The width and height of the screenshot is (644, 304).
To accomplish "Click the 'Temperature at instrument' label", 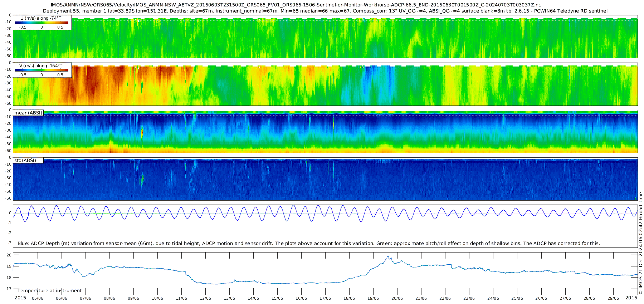I will point(50,291).
